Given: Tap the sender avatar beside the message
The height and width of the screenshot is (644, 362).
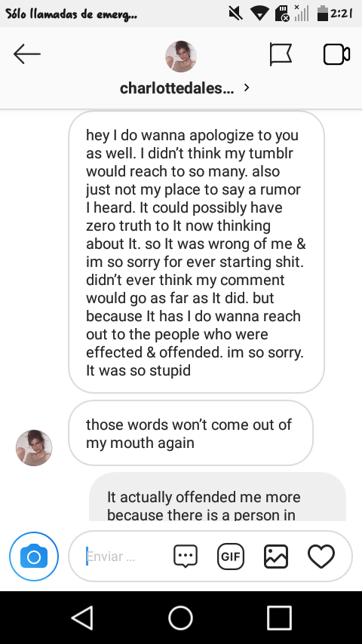Looking at the screenshot, I should (34, 448).
